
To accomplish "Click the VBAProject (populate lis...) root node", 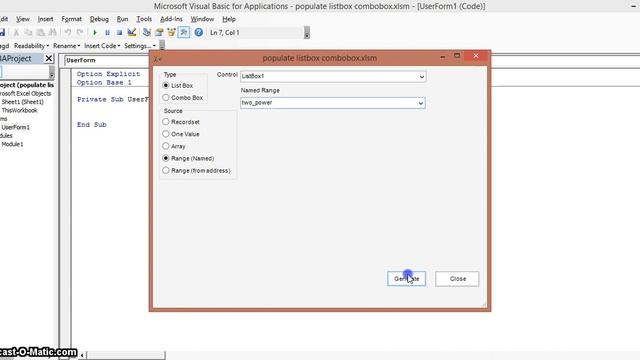I will tap(27, 85).
